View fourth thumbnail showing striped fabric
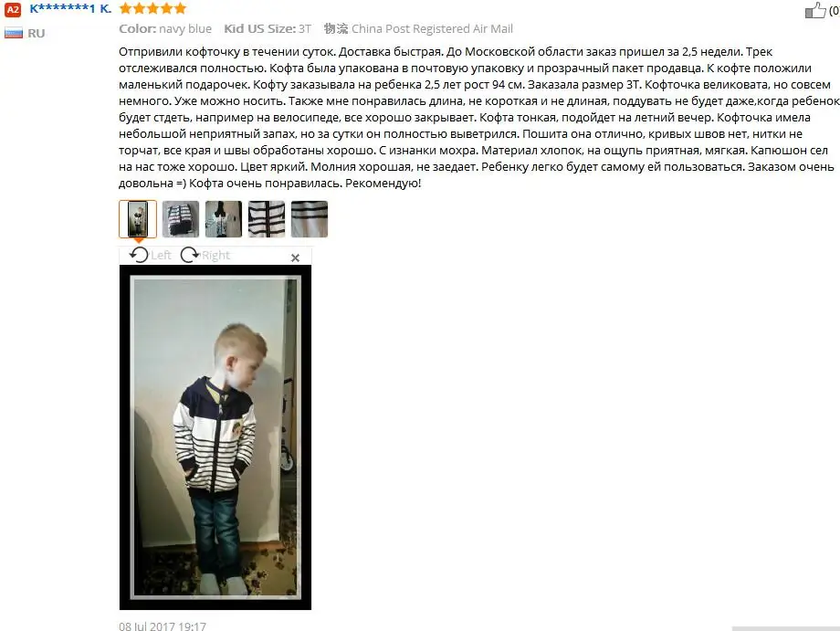Image resolution: width=840 pixels, height=631 pixels. 267,219
